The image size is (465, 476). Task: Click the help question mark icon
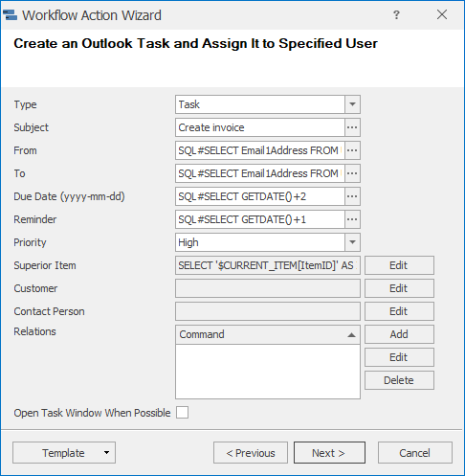396,14
